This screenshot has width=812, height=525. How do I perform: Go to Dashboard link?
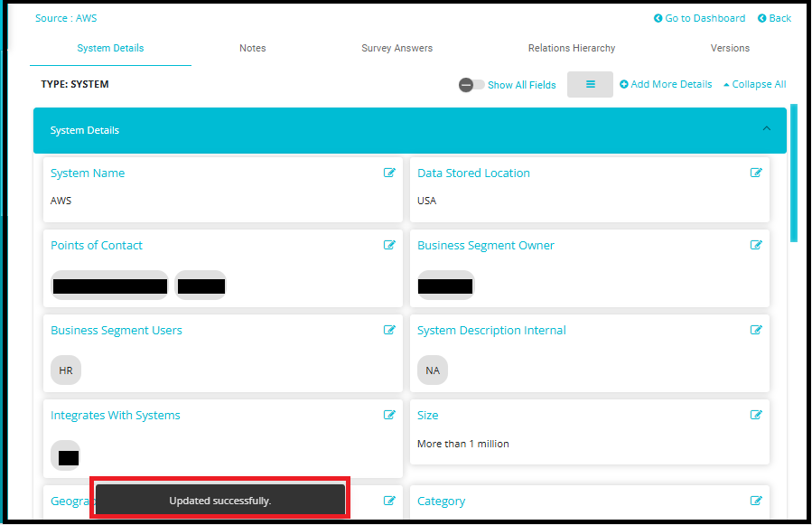[699, 18]
